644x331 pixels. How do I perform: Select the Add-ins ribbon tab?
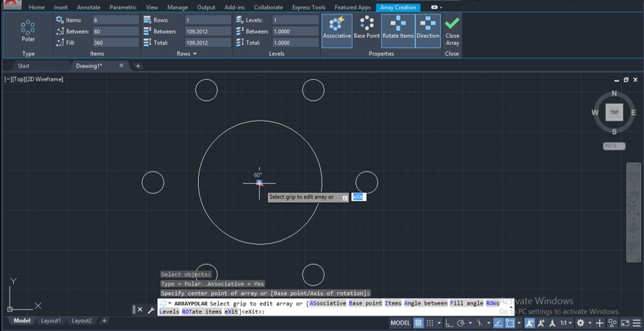235,8
